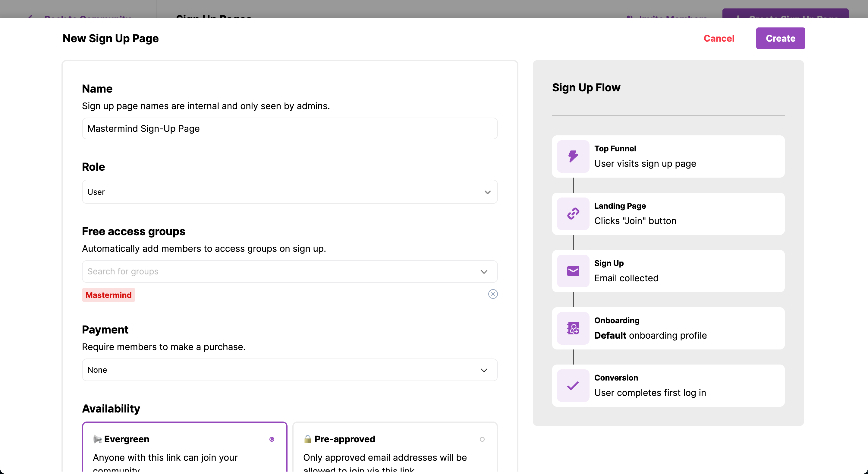Screen dimensions: 868x474
Task: Expand the Search for groups dropdown
Action: click(484, 272)
